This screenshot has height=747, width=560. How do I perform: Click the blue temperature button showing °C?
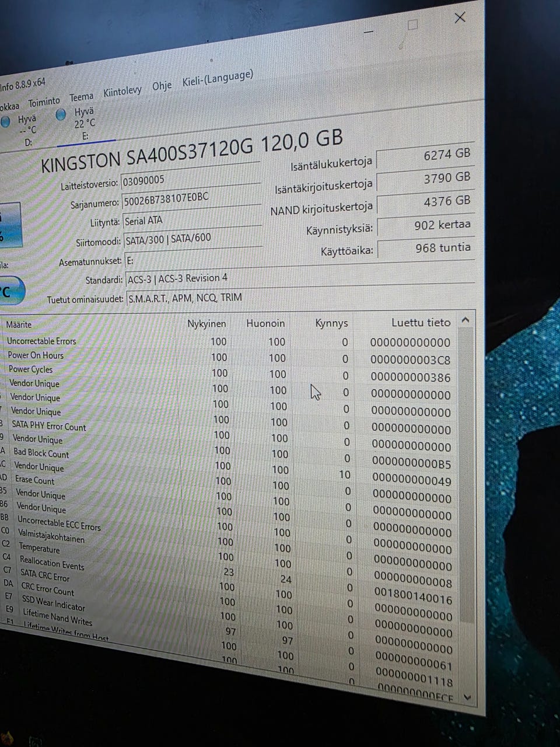[x=10, y=291]
